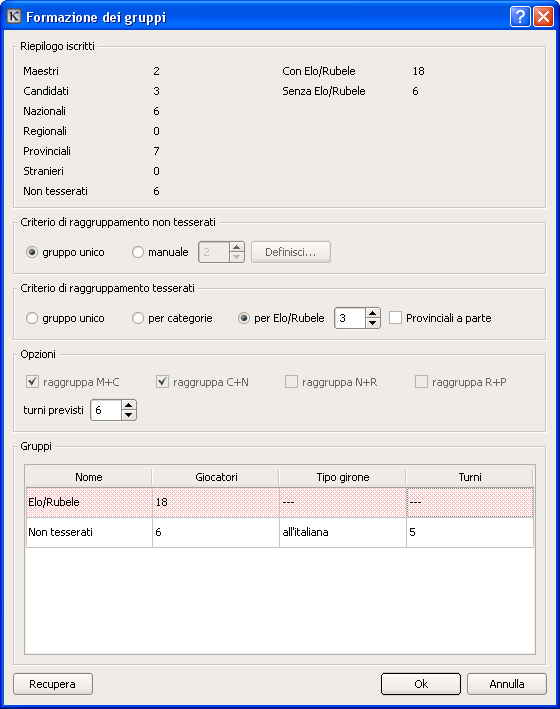Increase the Elo/Rubele groups count
560x709 pixels.
coord(372,313)
